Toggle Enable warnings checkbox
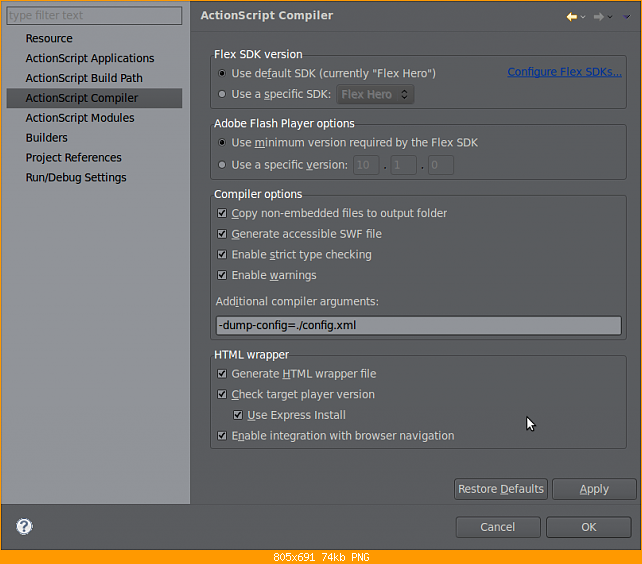The image size is (642, 564). [222, 275]
